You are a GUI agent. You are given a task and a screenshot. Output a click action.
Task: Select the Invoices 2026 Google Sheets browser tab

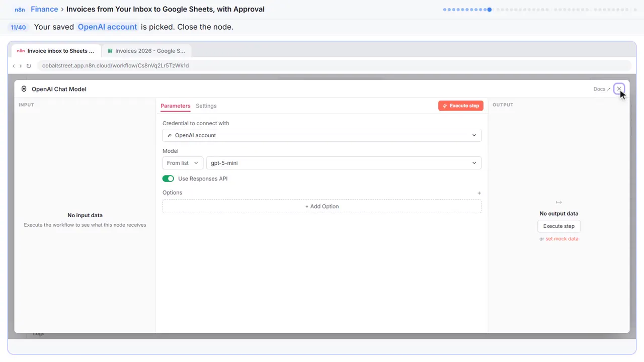click(x=146, y=51)
